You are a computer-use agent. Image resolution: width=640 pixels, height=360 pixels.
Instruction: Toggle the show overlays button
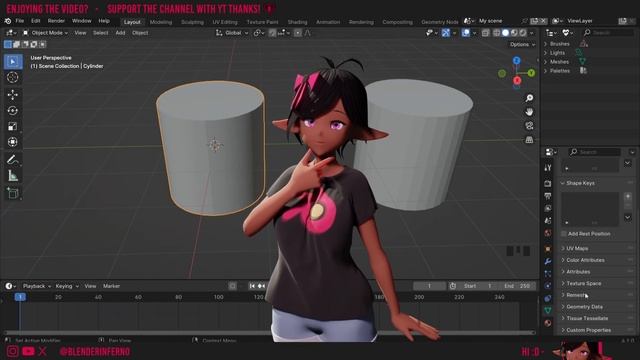[466, 33]
